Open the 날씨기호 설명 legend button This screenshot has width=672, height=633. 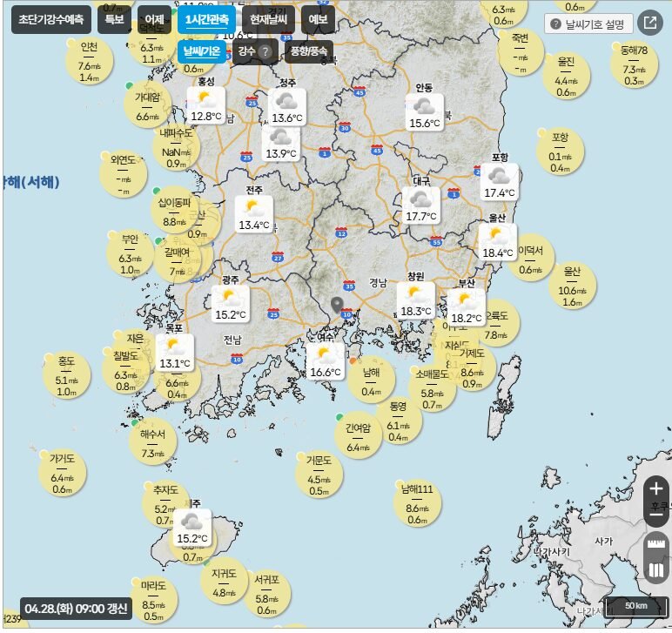point(589,24)
